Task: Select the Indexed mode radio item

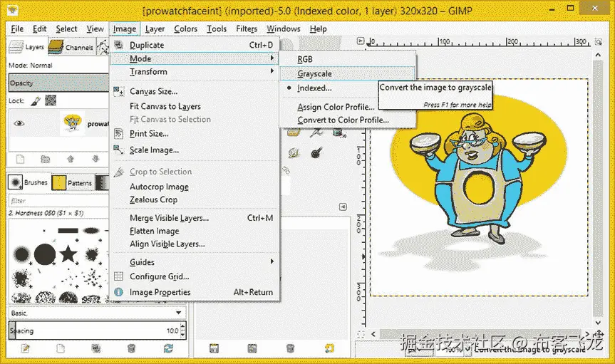Action: pos(314,88)
